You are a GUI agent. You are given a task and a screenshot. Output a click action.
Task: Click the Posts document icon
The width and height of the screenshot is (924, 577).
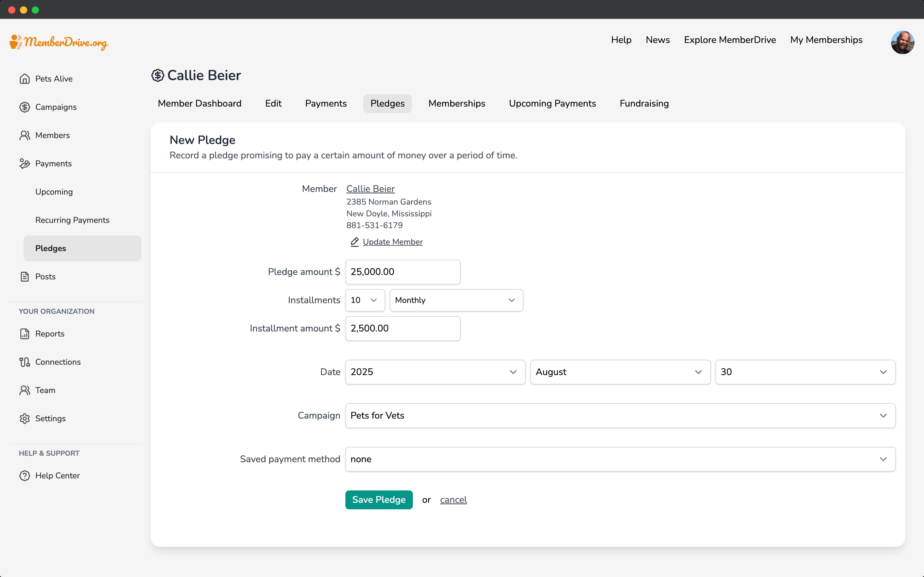pos(25,276)
